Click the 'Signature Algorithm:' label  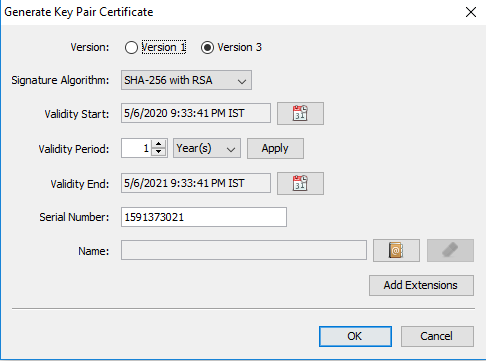tap(60, 80)
